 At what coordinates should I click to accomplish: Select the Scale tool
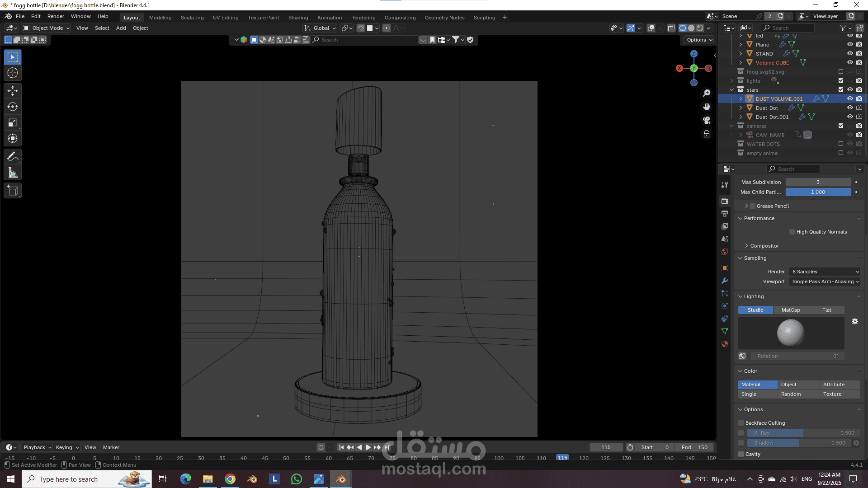point(13,122)
